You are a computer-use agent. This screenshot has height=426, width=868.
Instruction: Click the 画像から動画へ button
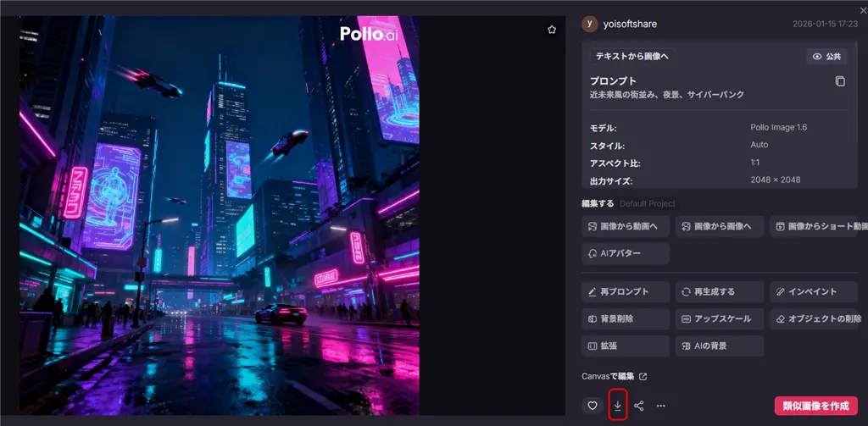[626, 226]
